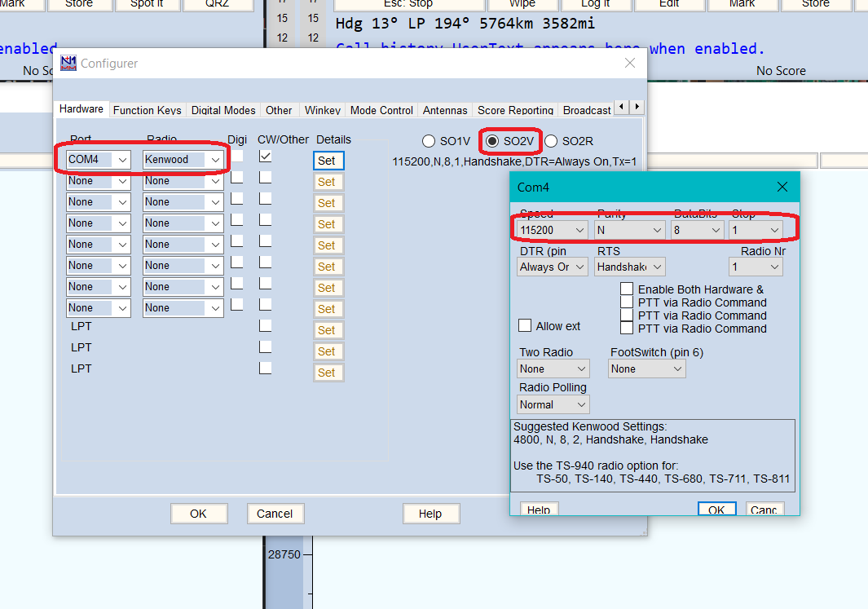Switch to the Other tab

279,110
